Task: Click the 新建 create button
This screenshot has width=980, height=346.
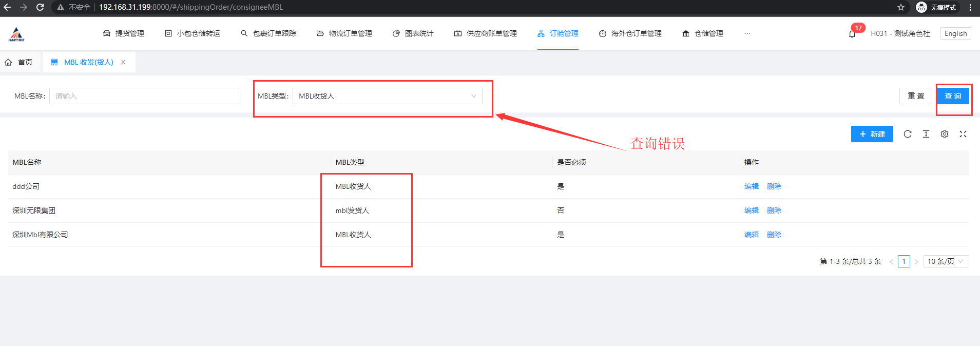Action: pos(872,134)
